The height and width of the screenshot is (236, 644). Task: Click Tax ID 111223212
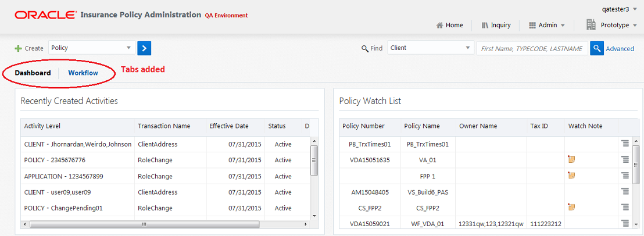pyautogui.click(x=546, y=224)
